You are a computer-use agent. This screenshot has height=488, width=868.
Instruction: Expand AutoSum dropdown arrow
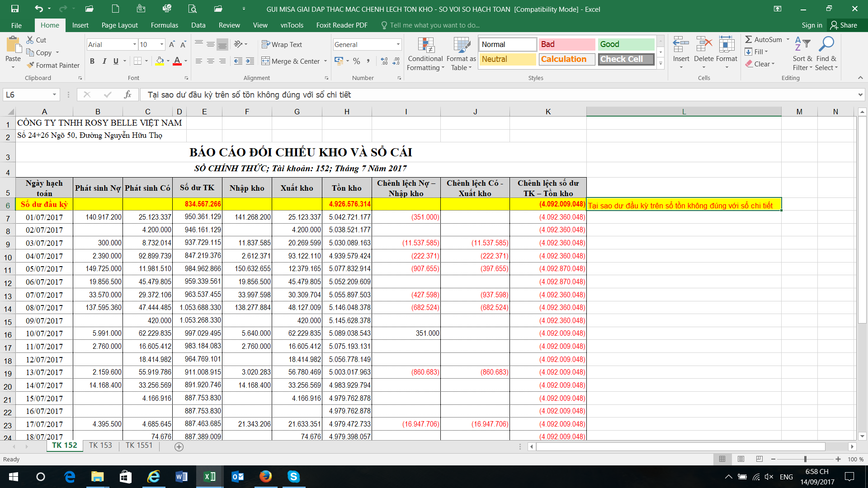pyautogui.click(x=788, y=39)
